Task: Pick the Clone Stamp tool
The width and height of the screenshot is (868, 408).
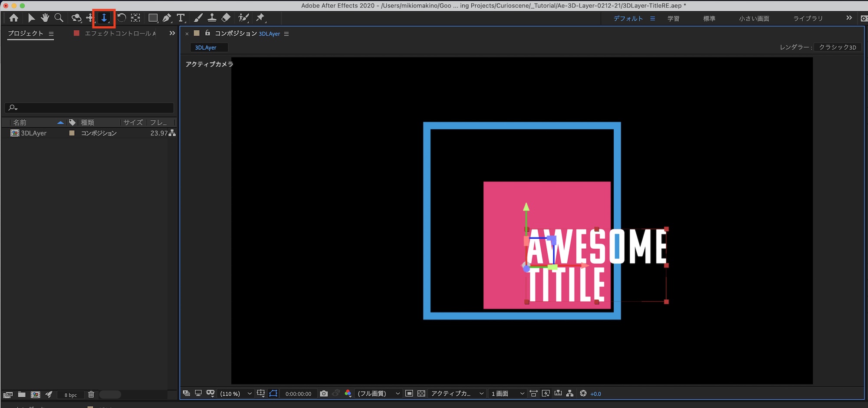Action: point(212,18)
